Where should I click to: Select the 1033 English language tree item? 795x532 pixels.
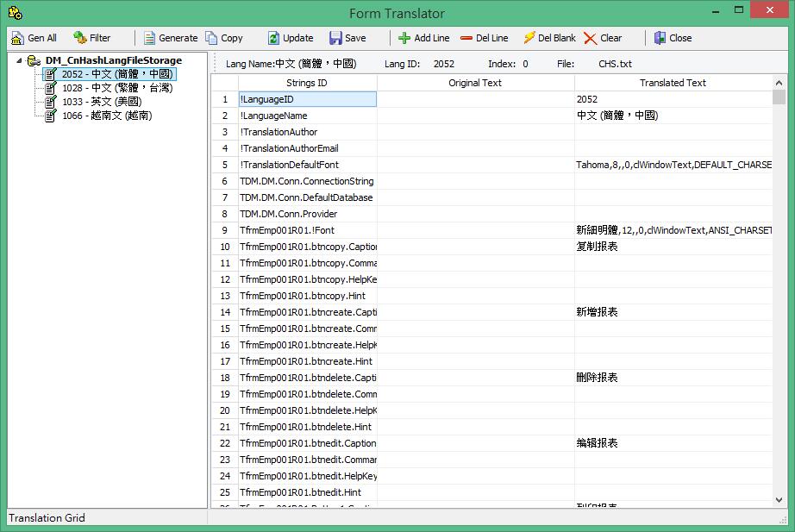tap(102, 102)
